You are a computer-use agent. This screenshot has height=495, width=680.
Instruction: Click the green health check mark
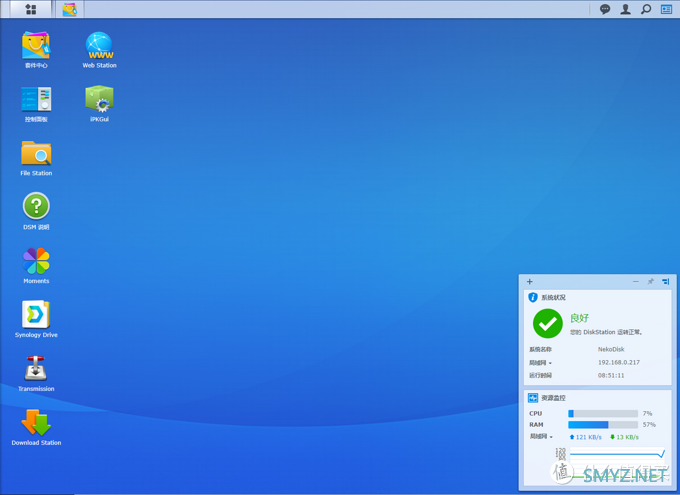click(548, 324)
